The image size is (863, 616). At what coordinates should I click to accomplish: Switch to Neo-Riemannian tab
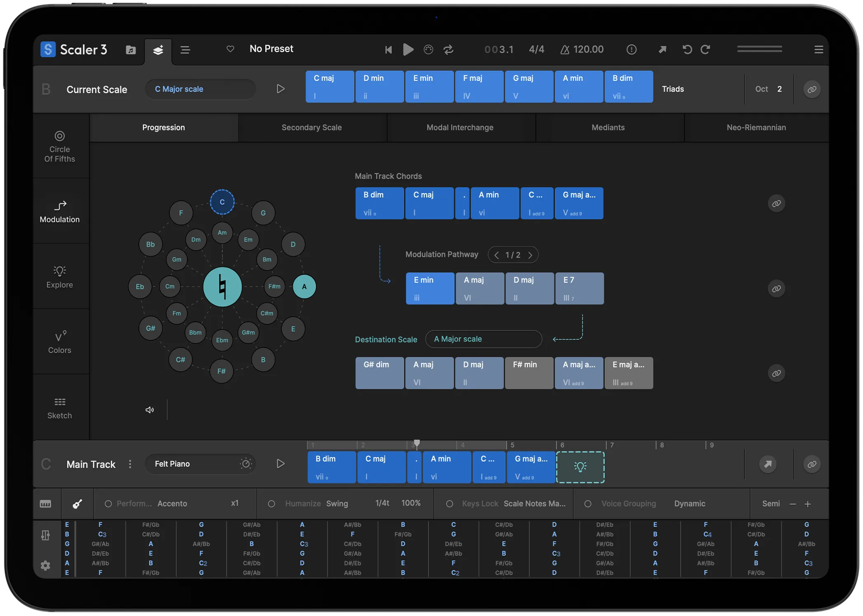coord(756,128)
